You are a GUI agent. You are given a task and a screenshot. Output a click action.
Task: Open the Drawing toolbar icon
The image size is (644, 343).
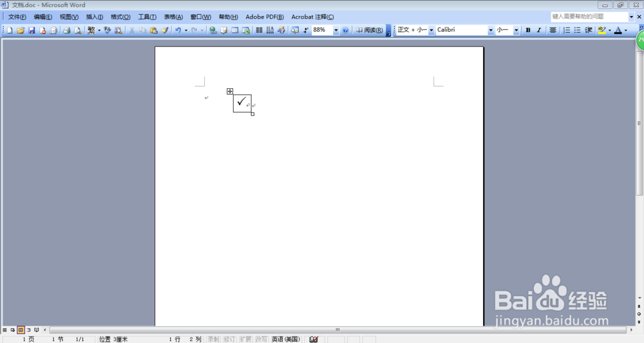[281, 30]
